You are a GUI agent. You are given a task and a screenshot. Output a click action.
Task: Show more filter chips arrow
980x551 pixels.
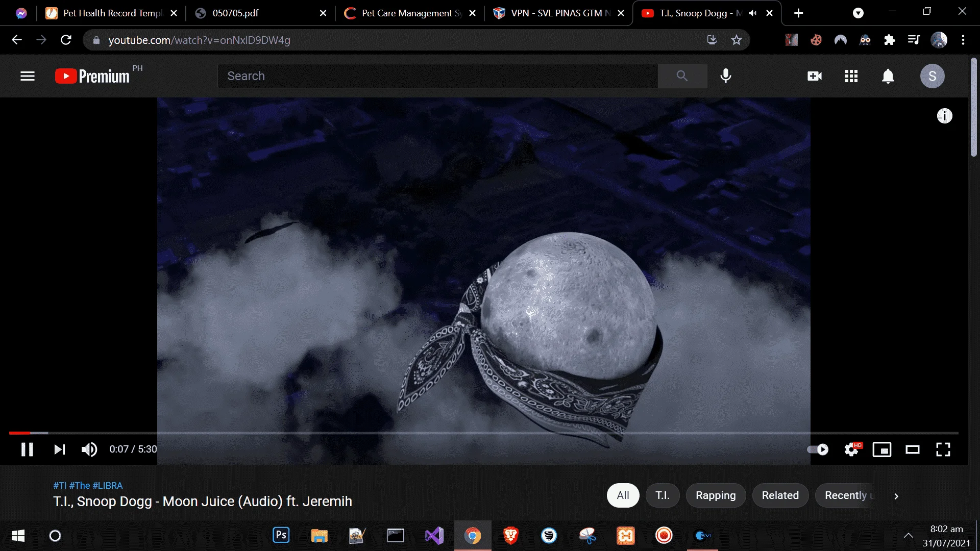coord(896,496)
